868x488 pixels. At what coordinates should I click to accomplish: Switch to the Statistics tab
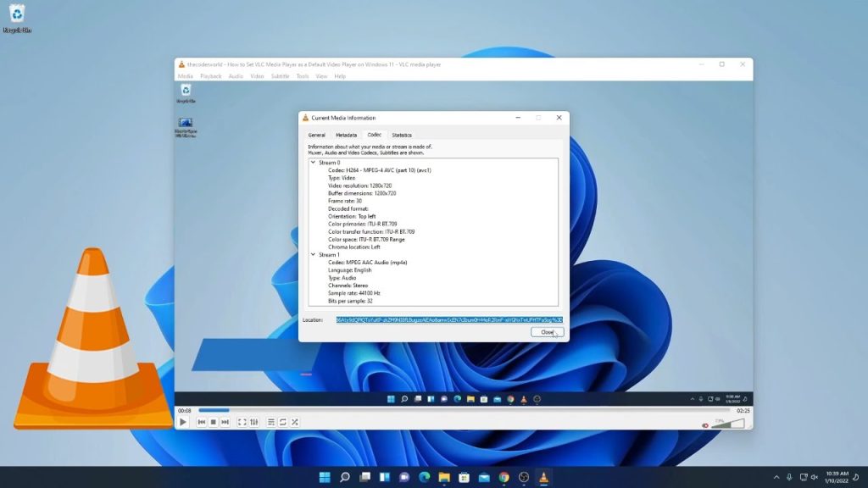coord(402,135)
